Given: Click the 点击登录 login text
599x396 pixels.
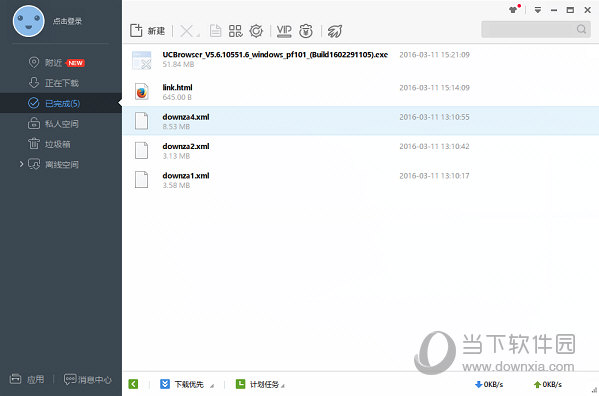Looking at the screenshot, I should click(x=67, y=21).
